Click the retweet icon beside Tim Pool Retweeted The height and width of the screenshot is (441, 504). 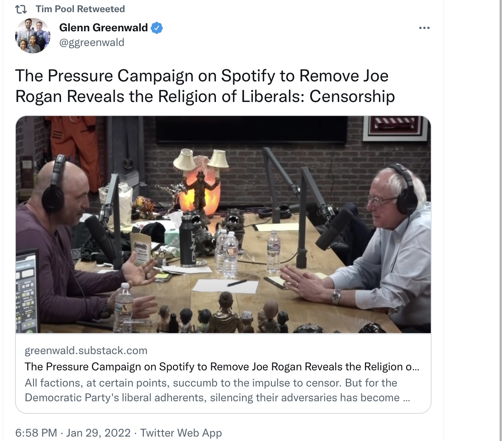pos(21,9)
